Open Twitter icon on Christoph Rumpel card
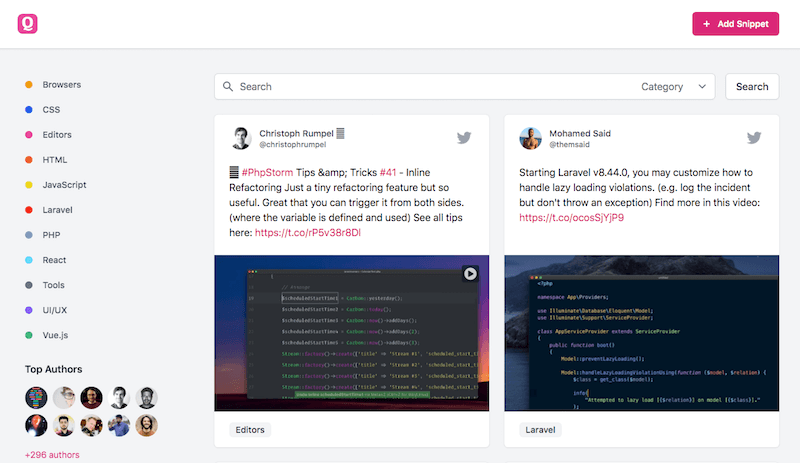The height and width of the screenshot is (463, 800). click(464, 137)
